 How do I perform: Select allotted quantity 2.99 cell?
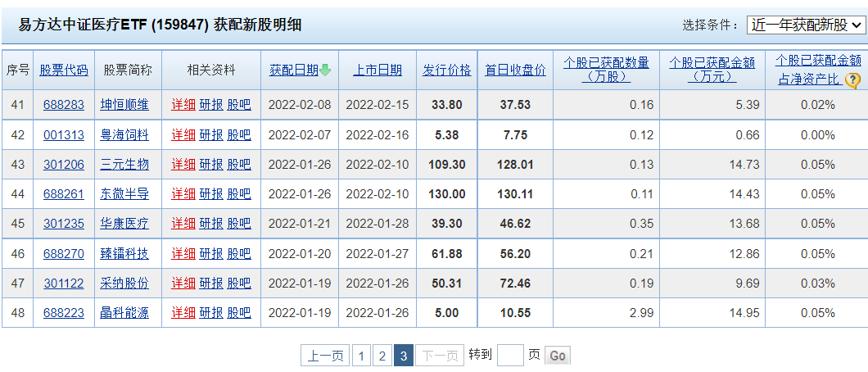pyautogui.click(x=606, y=313)
